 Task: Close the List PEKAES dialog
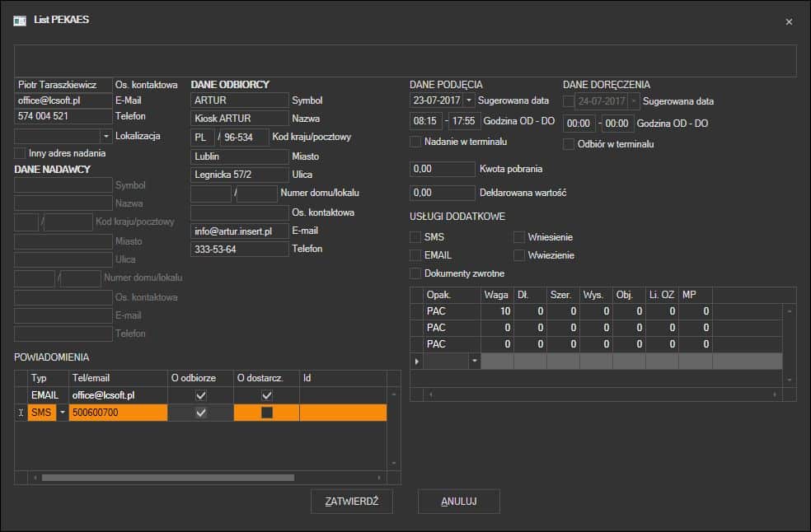789,21
